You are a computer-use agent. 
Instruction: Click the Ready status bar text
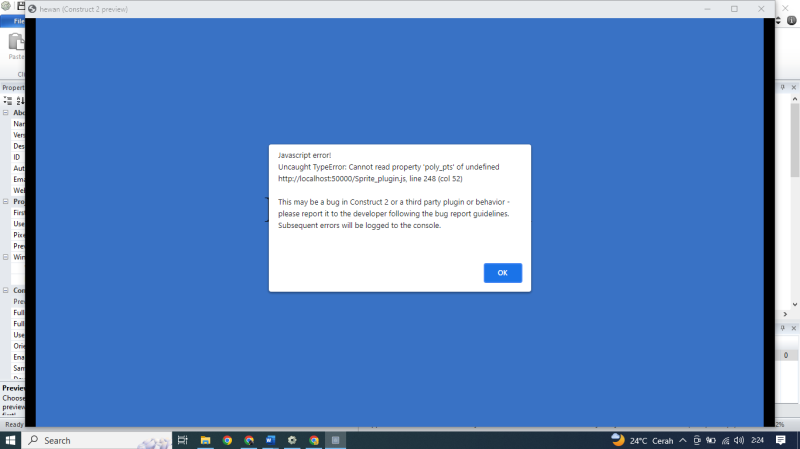click(14, 425)
